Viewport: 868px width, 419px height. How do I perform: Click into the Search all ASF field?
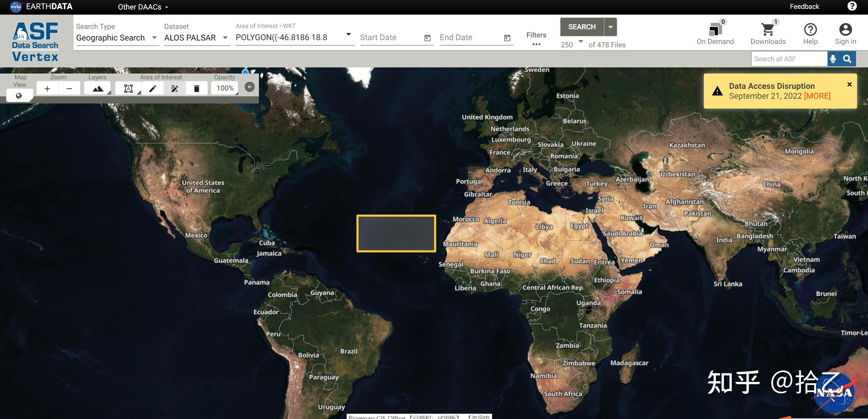click(789, 59)
